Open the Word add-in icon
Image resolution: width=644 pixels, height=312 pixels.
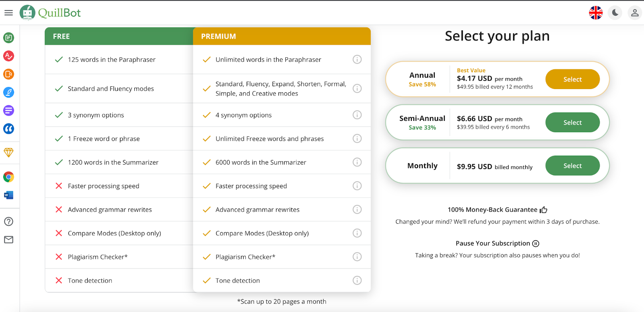click(x=8, y=195)
